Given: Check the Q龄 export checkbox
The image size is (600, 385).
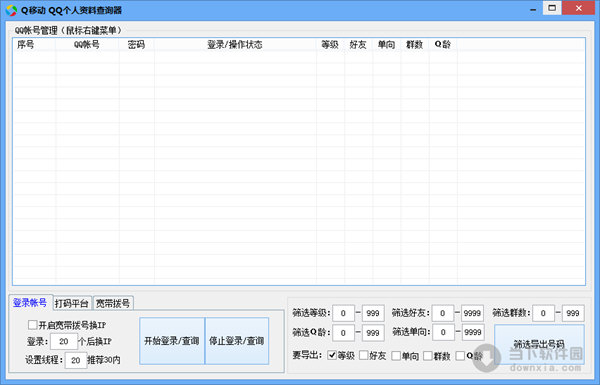Looking at the screenshot, I should (x=460, y=356).
